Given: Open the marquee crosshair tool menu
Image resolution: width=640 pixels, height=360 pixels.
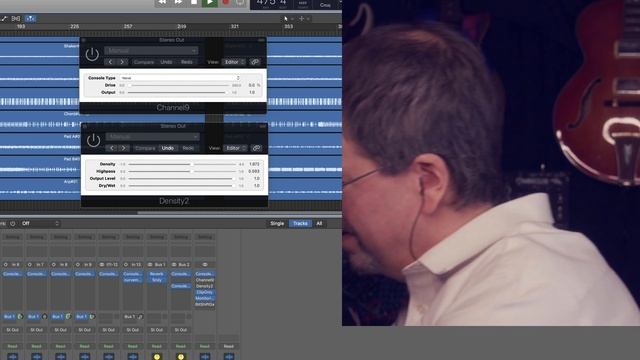Looking at the screenshot, I should [x=304, y=18].
